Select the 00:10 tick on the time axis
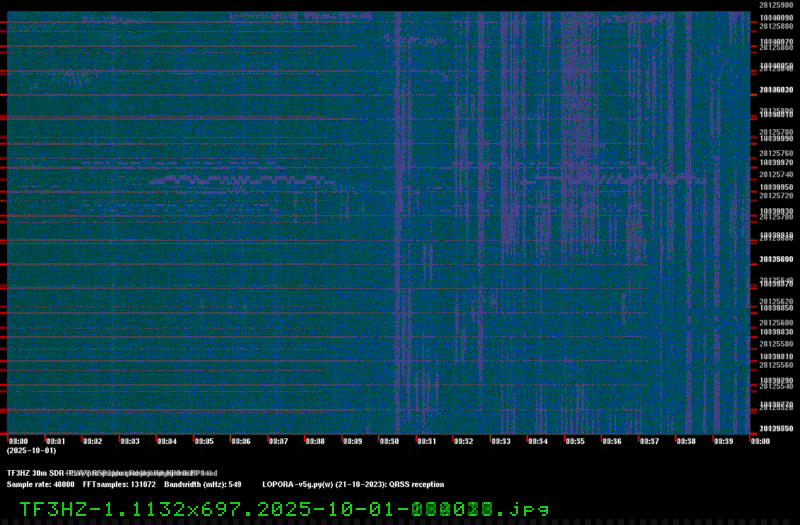800x525 pixels. 389,441
